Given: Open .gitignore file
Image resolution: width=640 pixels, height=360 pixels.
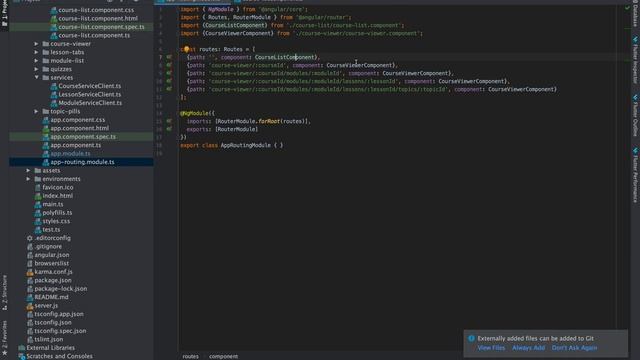Looking at the screenshot, I should pos(48,247).
